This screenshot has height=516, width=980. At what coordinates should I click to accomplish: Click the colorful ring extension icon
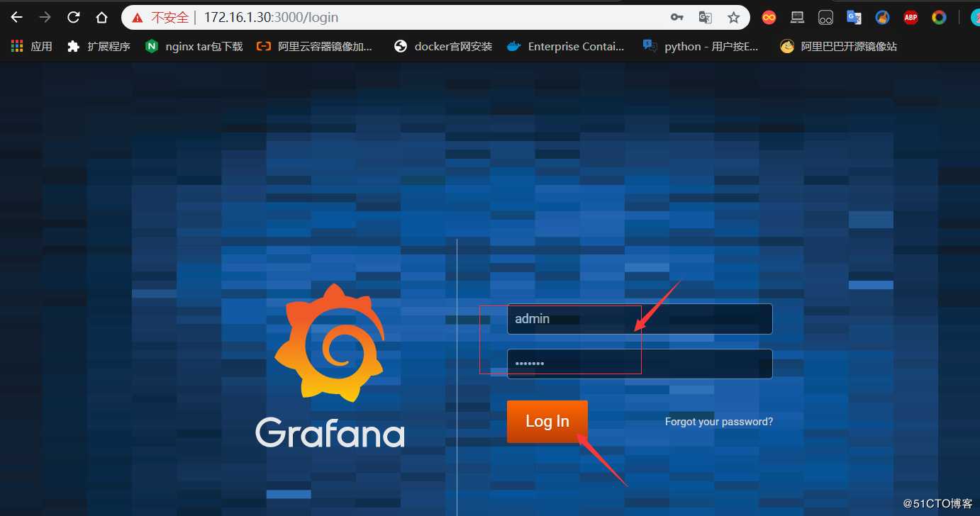[x=939, y=17]
